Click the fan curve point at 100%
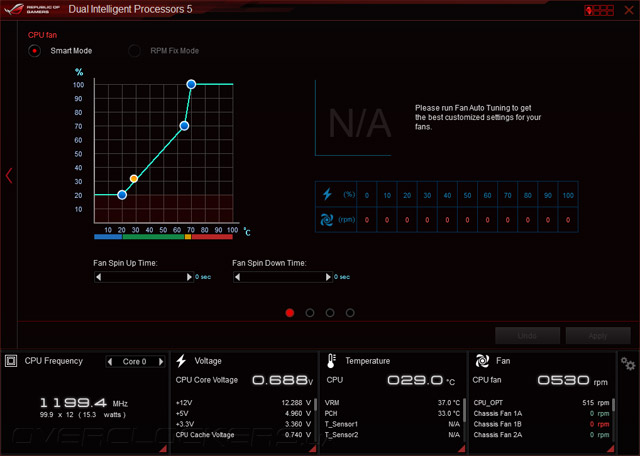 click(191, 85)
